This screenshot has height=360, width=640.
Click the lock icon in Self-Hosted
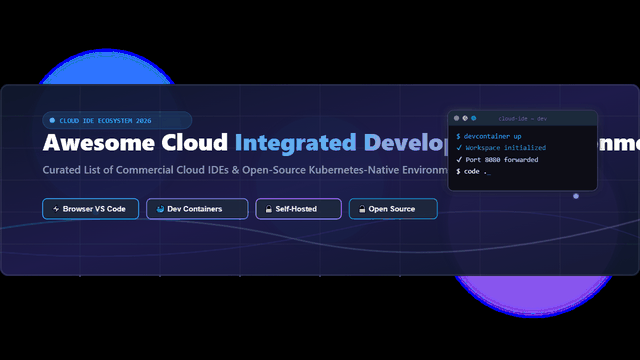(x=269, y=209)
